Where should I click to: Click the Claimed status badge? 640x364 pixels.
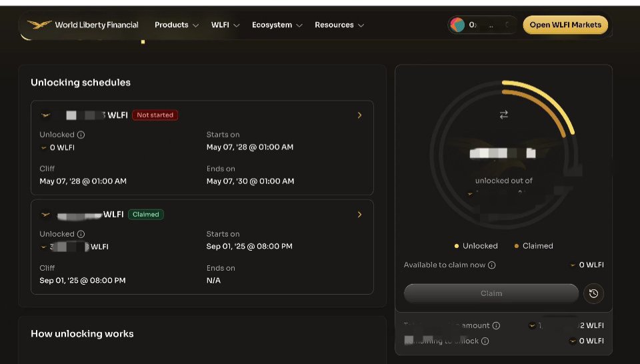146,214
